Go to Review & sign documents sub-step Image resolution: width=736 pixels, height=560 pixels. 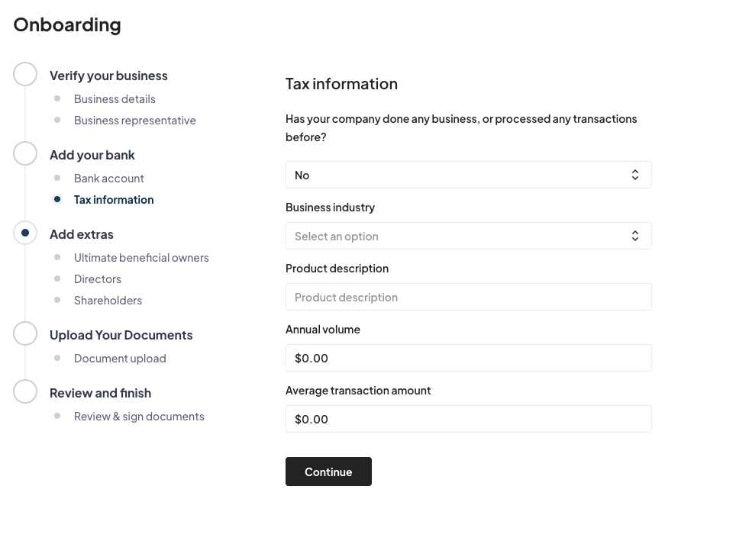click(x=139, y=417)
